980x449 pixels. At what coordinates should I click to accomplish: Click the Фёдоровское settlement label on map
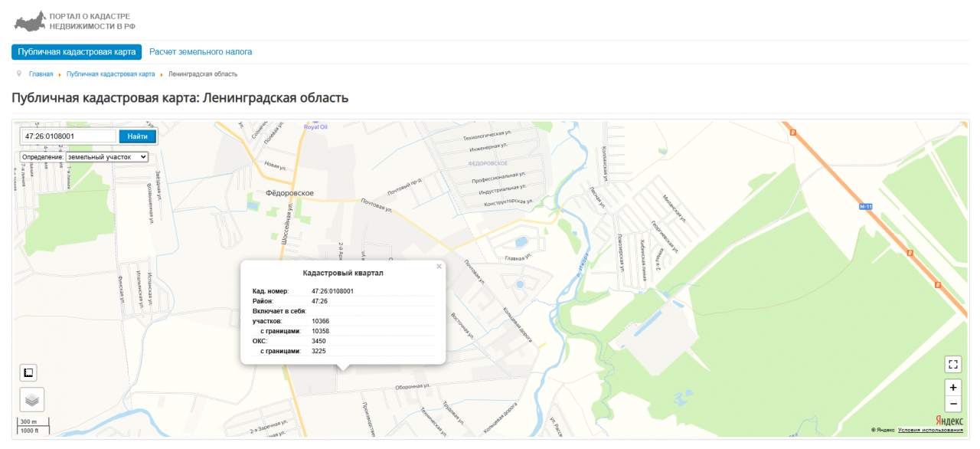point(289,193)
